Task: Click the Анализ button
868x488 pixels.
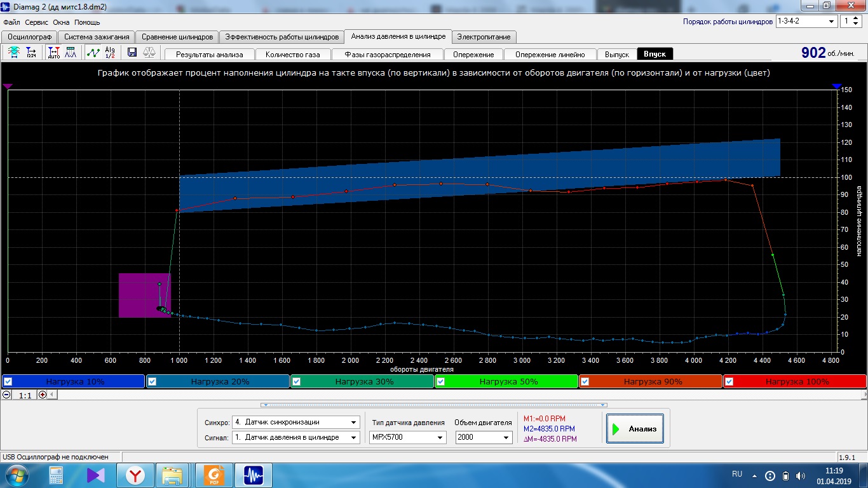Action: tap(635, 429)
